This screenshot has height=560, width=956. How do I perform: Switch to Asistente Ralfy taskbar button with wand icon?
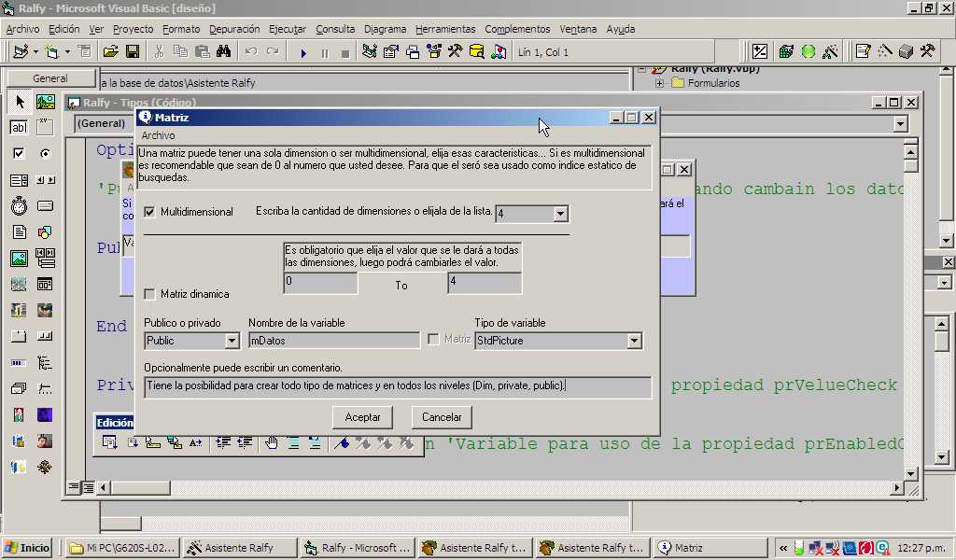[x=239, y=548]
